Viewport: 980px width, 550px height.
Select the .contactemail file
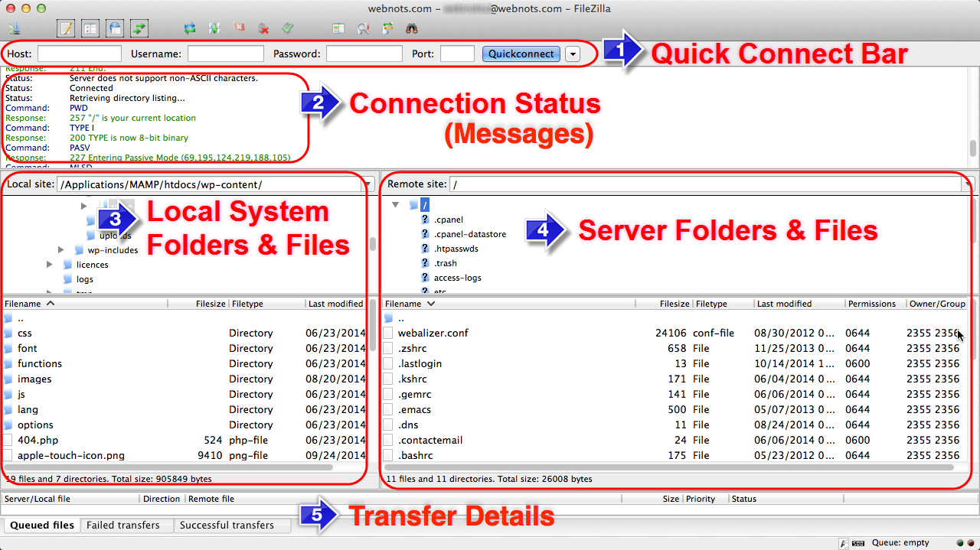[x=430, y=440]
